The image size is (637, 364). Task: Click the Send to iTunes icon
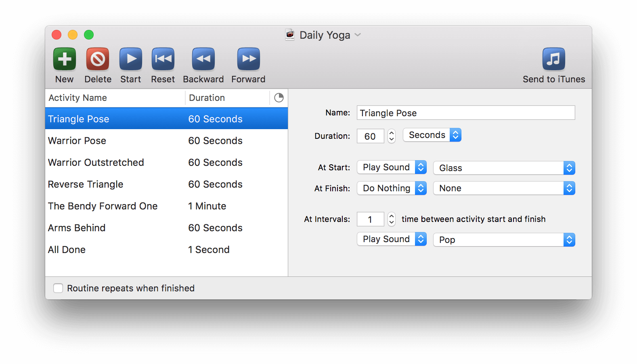554,59
